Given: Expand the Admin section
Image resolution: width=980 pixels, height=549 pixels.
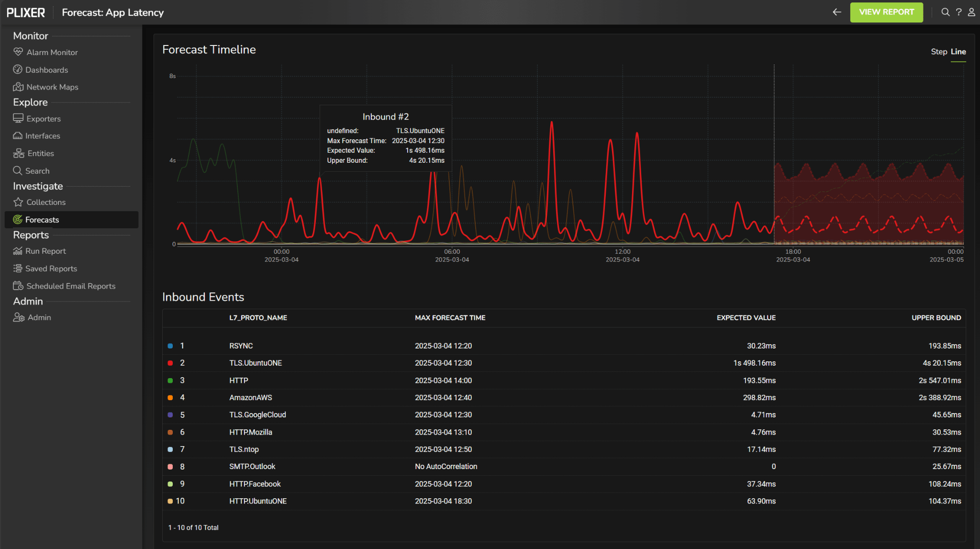Looking at the screenshot, I should click(28, 301).
